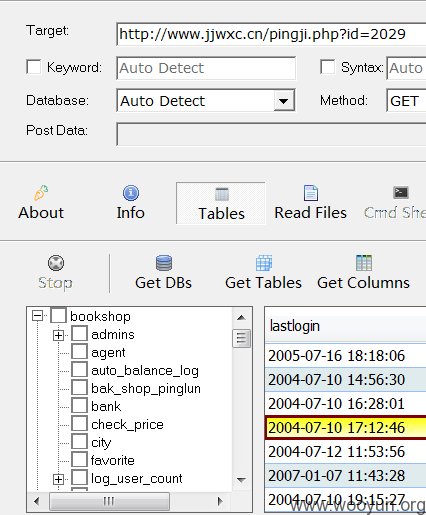Select the bak_shop_pinglun table item

tap(146, 389)
